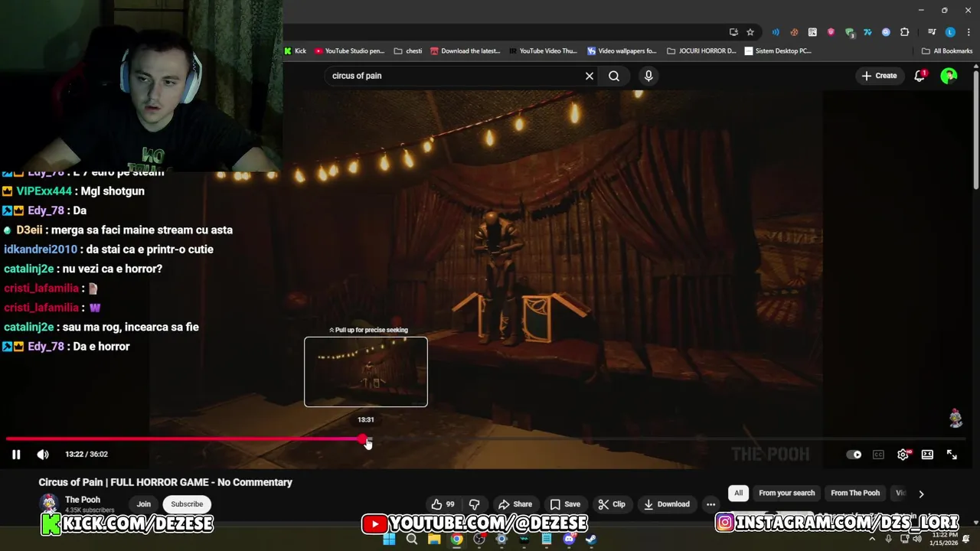Open The Pooh channel name link
The height and width of the screenshot is (551, 980).
(x=83, y=500)
